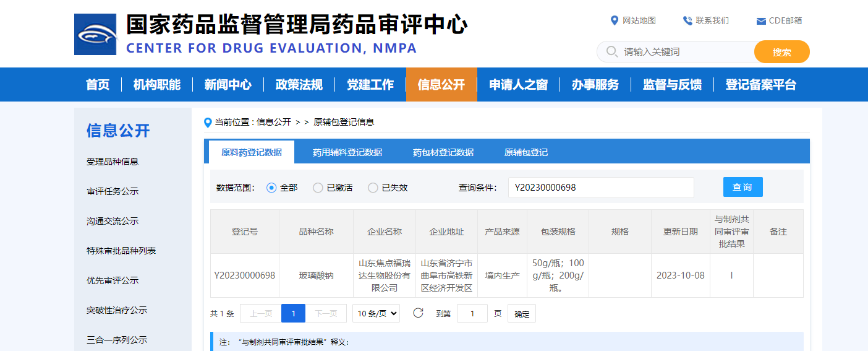The image size is (868, 351).
Task: Click the refresh icon beside page size
Action: coord(418,313)
